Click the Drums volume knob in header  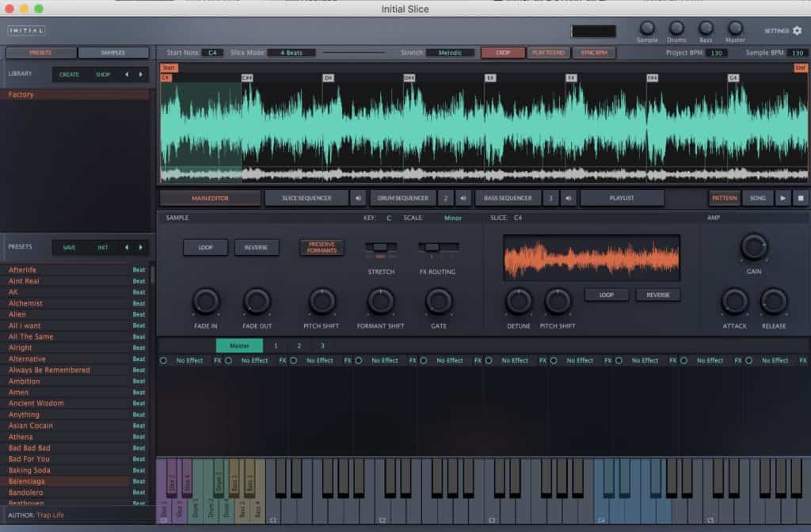(x=676, y=28)
